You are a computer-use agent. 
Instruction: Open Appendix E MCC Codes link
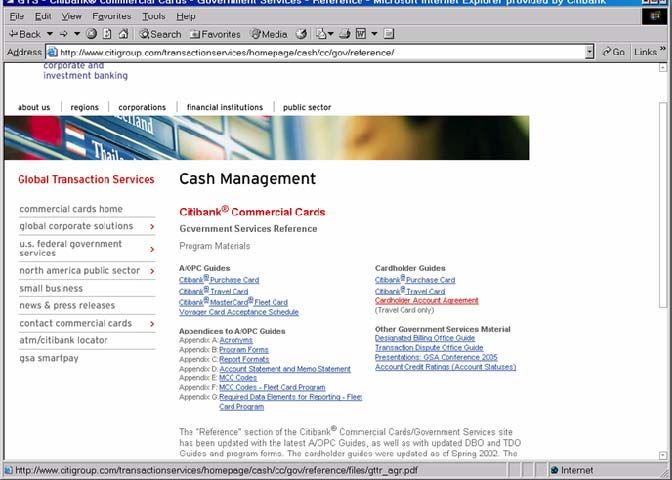tap(238, 378)
